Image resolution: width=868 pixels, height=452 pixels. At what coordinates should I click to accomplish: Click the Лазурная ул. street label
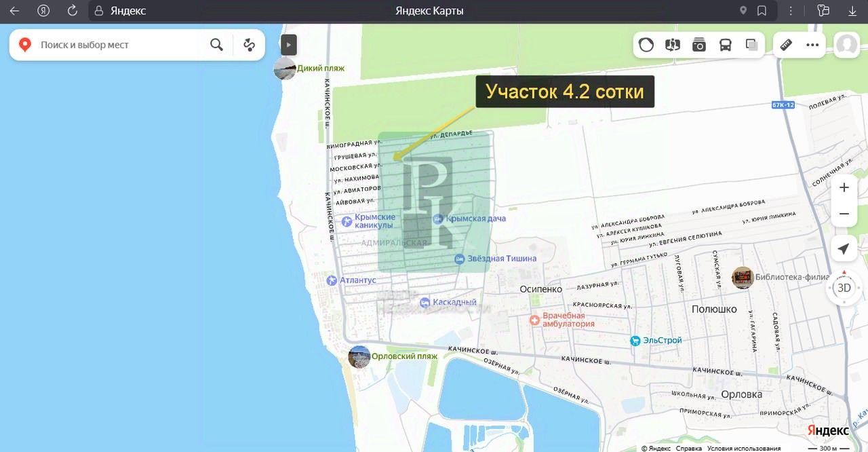pyautogui.click(x=598, y=286)
